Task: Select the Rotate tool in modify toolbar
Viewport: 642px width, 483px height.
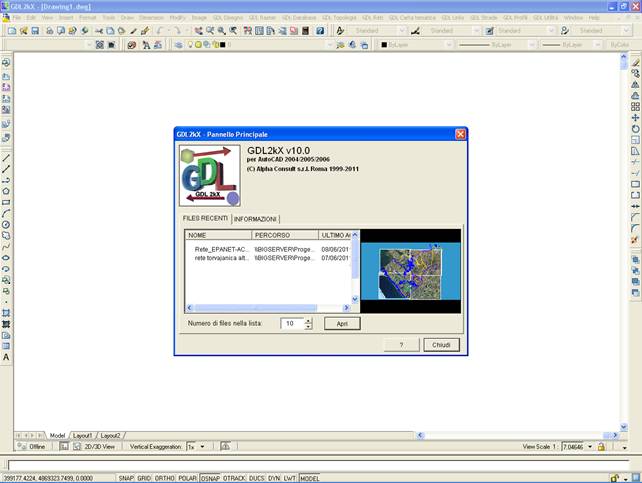Action: [x=635, y=129]
